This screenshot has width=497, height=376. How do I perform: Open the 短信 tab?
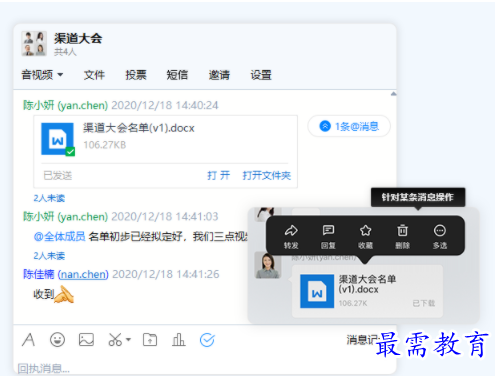[x=177, y=75]
